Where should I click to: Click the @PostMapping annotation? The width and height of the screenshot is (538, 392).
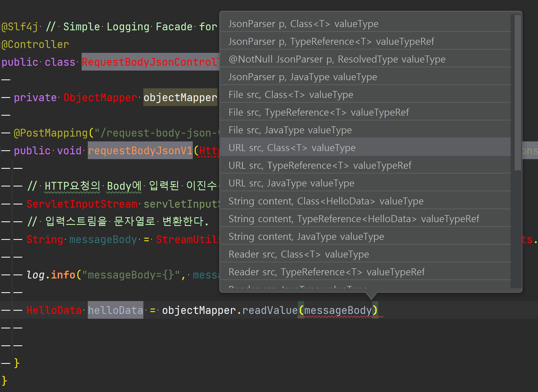tap(51, 133)
